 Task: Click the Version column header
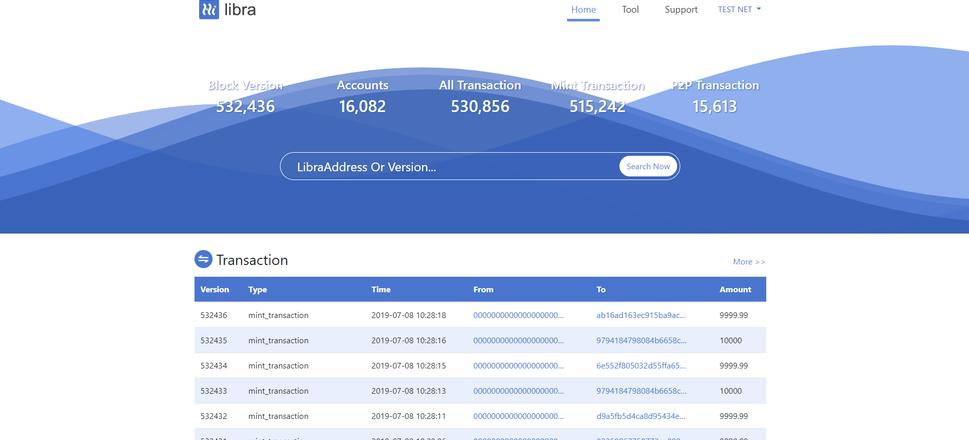(x=214, y=289)
